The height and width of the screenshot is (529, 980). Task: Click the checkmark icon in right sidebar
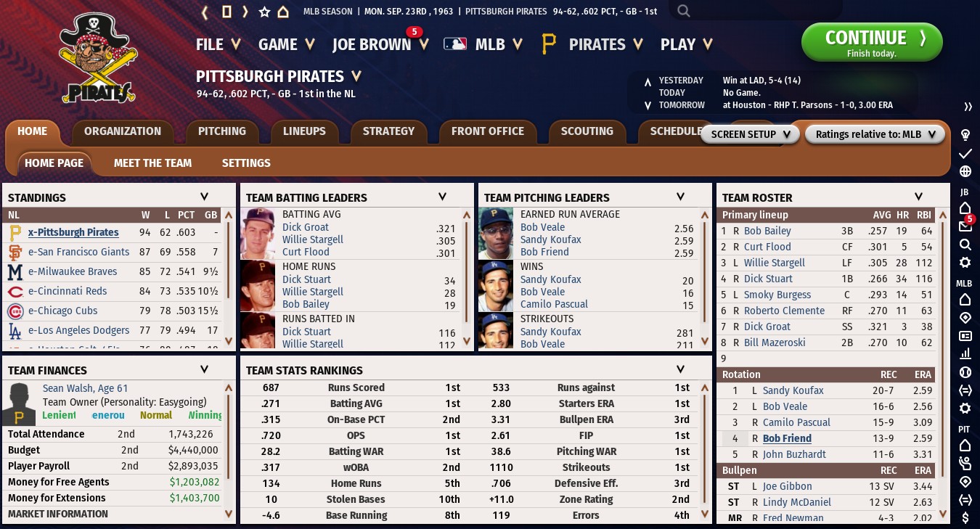[x=965, y=154]
